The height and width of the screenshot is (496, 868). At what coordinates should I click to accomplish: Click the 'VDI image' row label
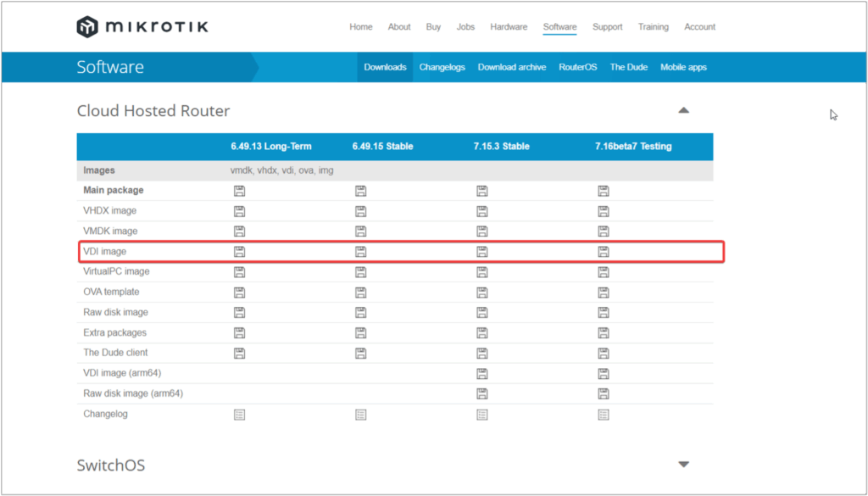coord(104,251)
